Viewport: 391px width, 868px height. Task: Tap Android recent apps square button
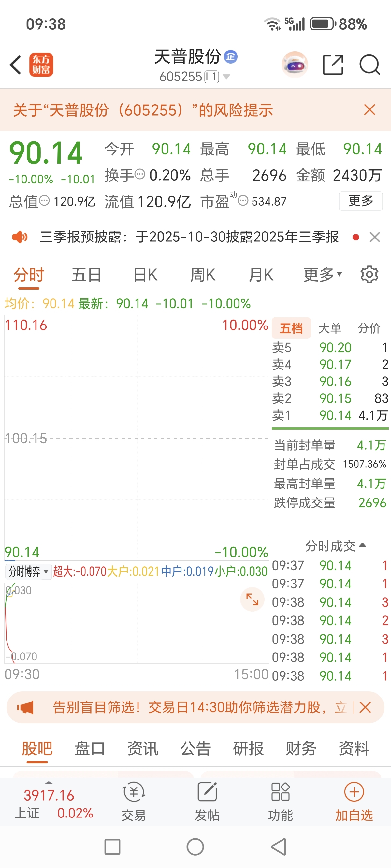(x=112, y=847)
